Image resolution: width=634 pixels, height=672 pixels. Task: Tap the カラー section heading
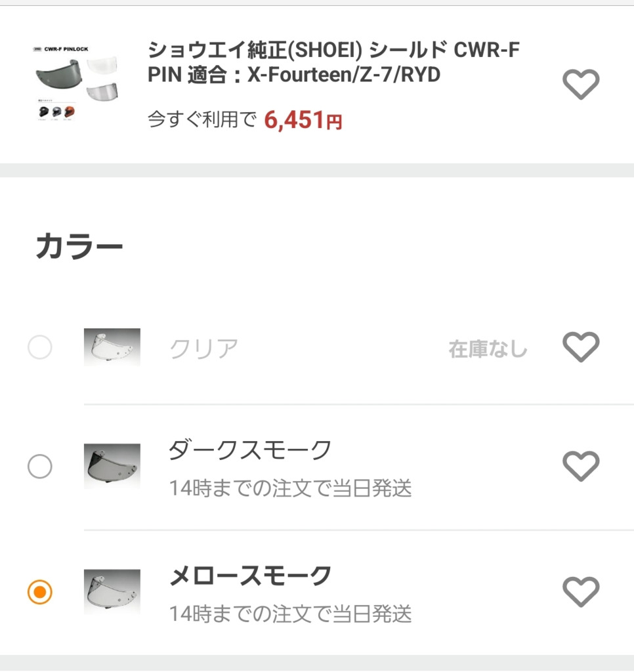tap(79, 247)
